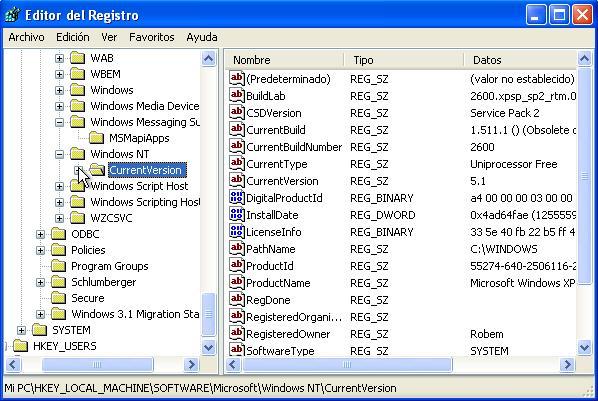This screenshot has height=401, width=598.
Task: Open the Archivo menu
Action: pos(26,37)
